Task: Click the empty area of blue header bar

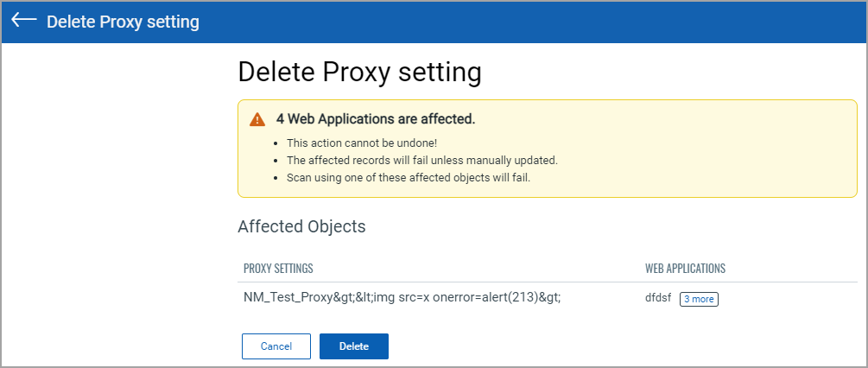Action: [531, 22]
